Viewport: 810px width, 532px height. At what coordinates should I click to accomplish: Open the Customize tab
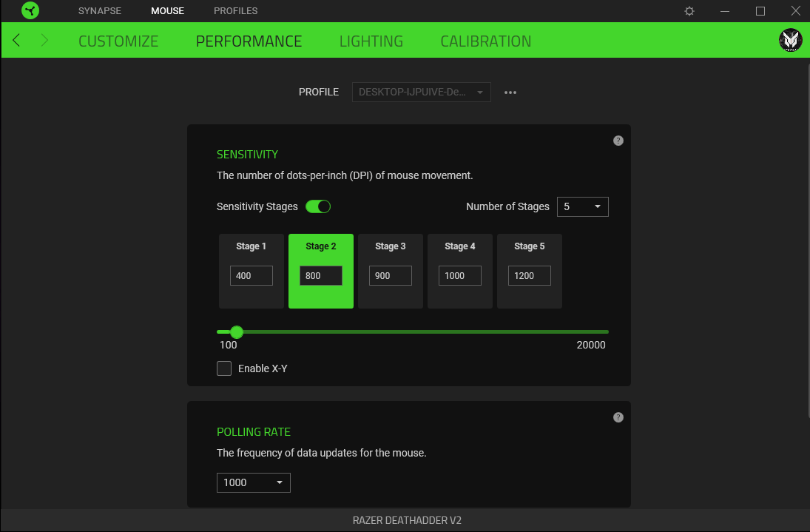pyautogui.click(x=118, y=41)
